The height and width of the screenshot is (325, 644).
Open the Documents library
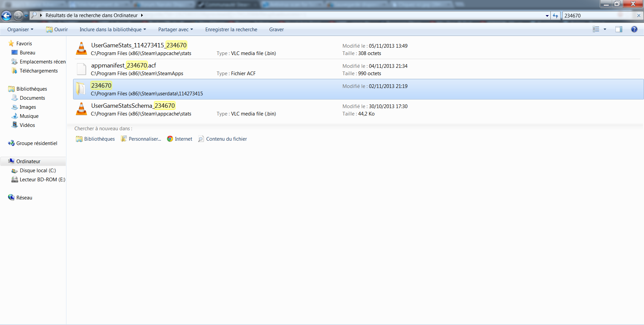point(32,98)
